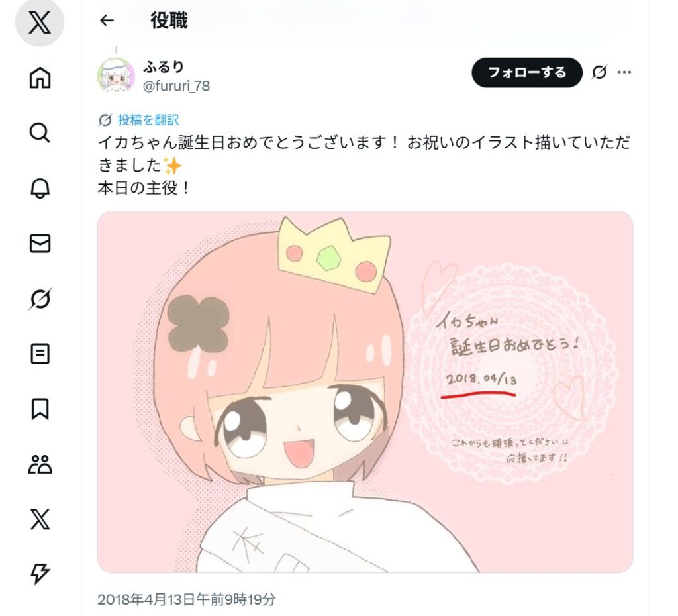Click the @fururi_78 handle
This screenshot has height=616, width=678.
coord(176,86)
